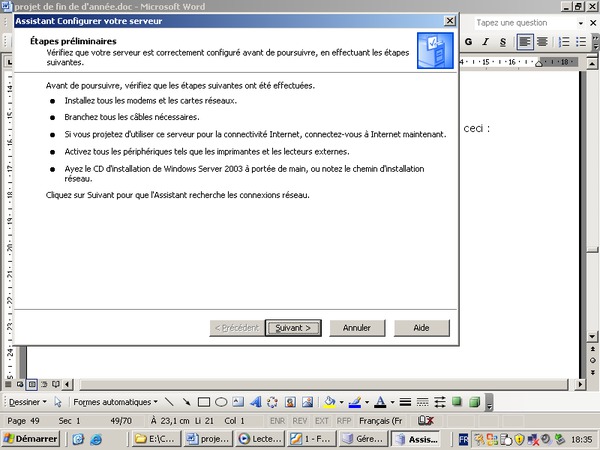Center text in Word toolbar
The image size is (600, 450).
tap(542, 42)
